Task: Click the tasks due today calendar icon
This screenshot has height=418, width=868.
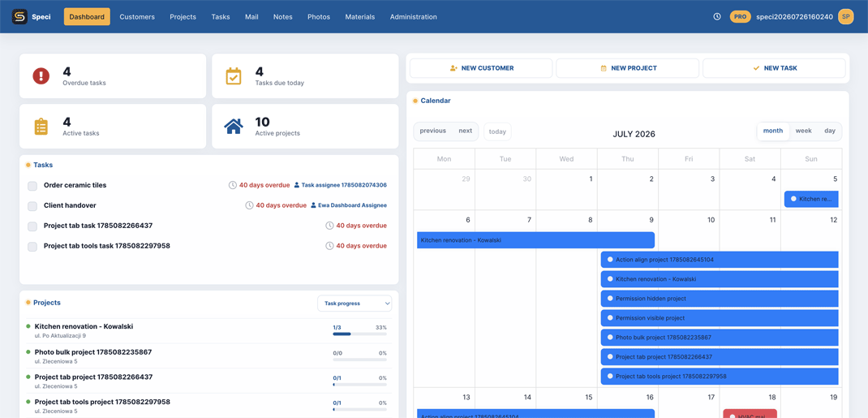Action: 234,75
